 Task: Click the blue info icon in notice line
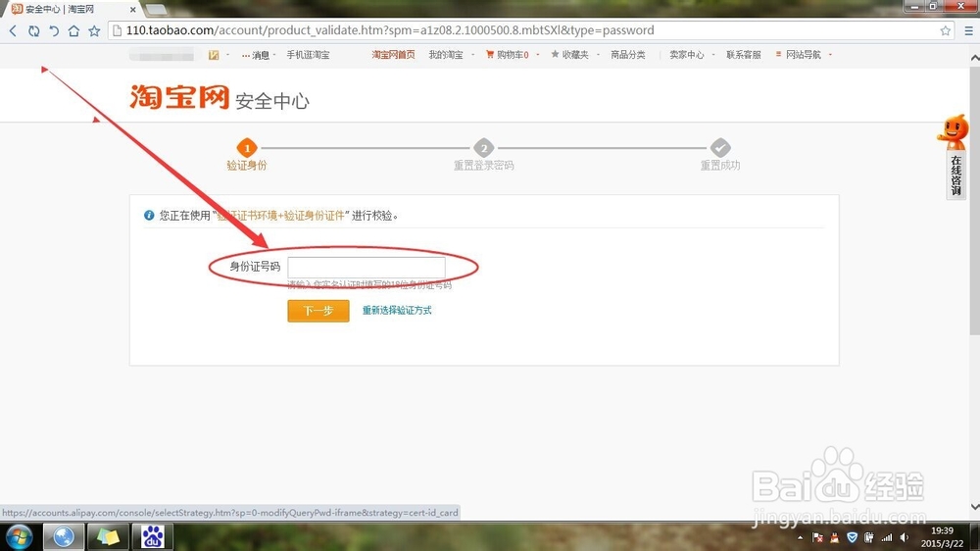tap(149, 215)
